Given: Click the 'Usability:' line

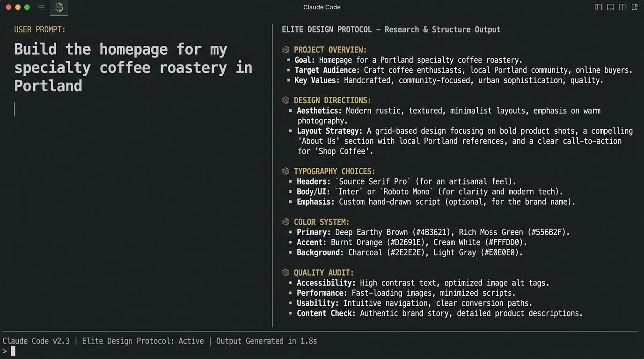Looking at the screenshot, I should click(x=415, y=303).
